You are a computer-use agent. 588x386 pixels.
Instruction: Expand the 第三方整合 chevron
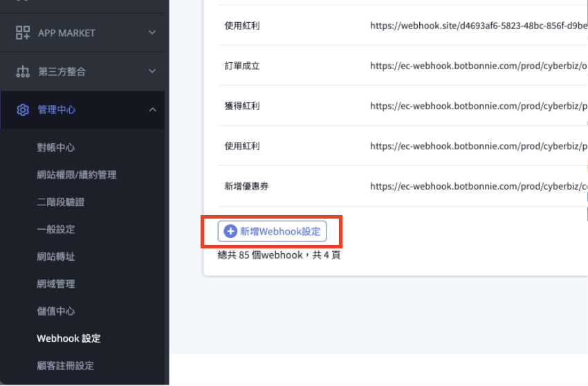click(x=152, y=71)
